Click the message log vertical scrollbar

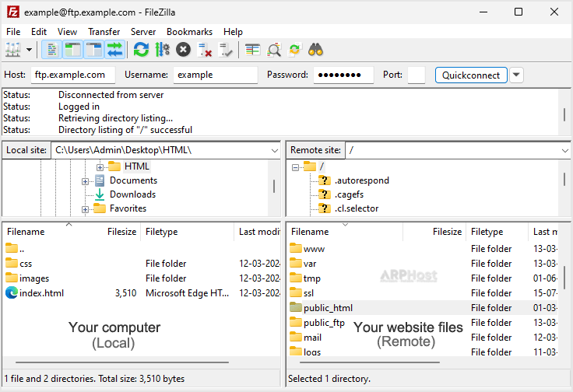click(564, 114)
